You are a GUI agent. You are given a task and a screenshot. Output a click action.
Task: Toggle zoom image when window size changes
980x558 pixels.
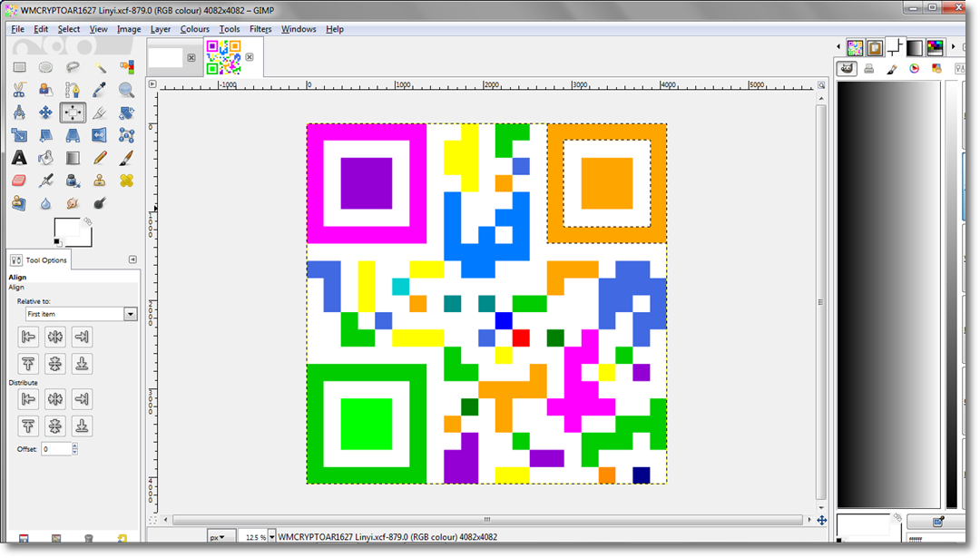(821, 85)
